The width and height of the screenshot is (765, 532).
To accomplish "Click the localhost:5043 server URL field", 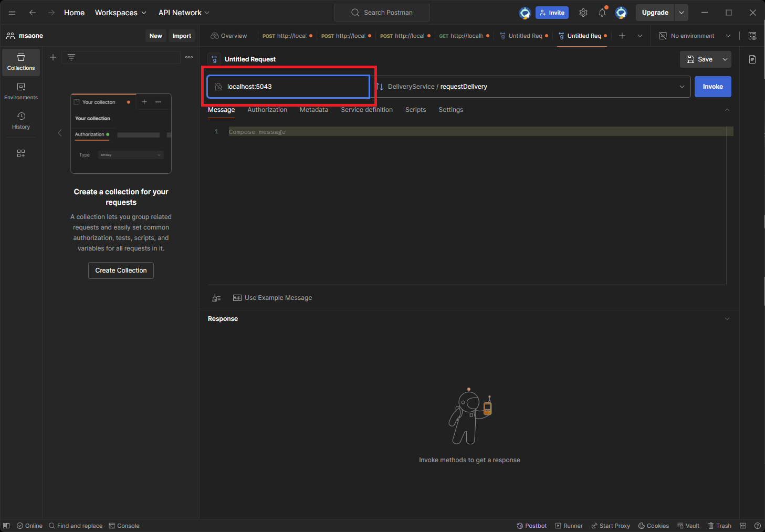I will click(288, 87).
